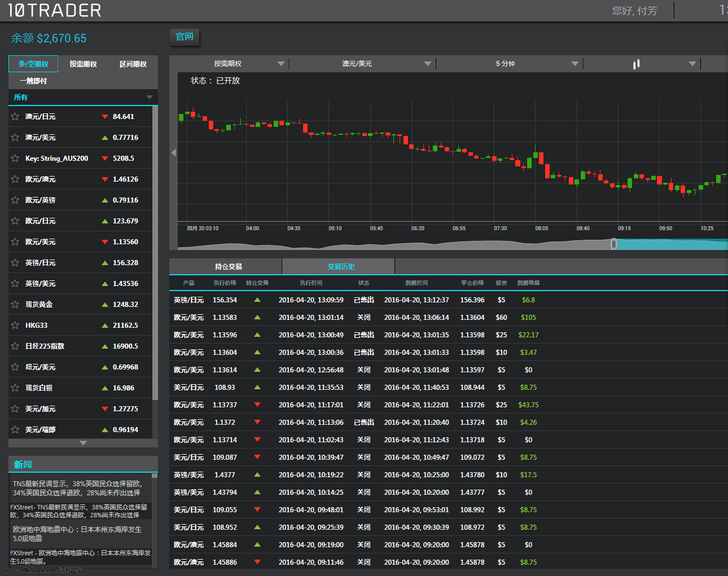728x576 pixels.
Task: Click star icon beside 现货白银
Action: (15, 388)
